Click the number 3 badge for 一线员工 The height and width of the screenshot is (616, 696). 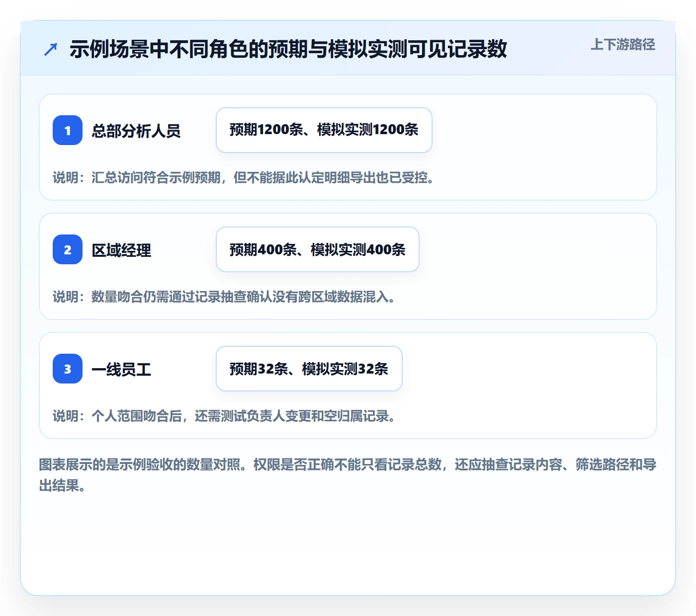[68, 369]
